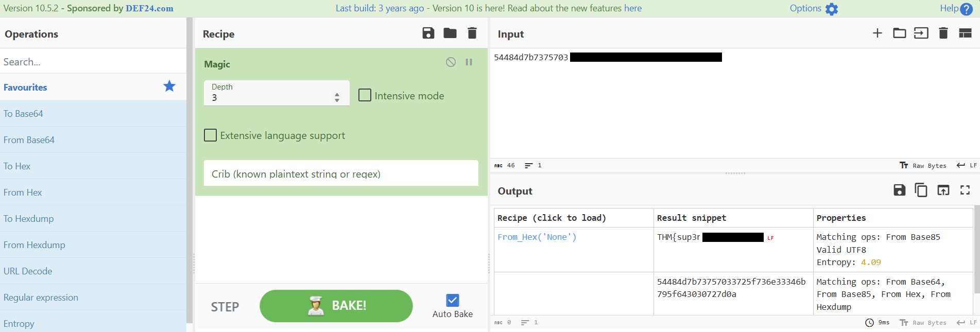Maximise the output pane
Image resolution: width=980 pixels, height=332 pixels.
(x=965, y=190)
